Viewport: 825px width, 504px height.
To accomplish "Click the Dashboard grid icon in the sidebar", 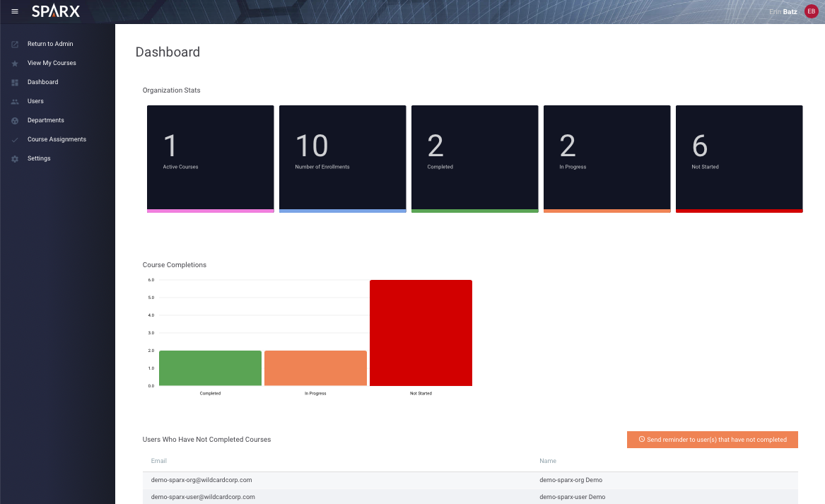I will click(14, 82).
